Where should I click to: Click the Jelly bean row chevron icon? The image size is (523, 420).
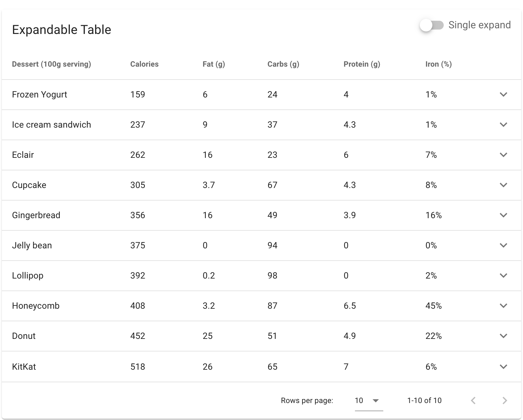point(503,246)
